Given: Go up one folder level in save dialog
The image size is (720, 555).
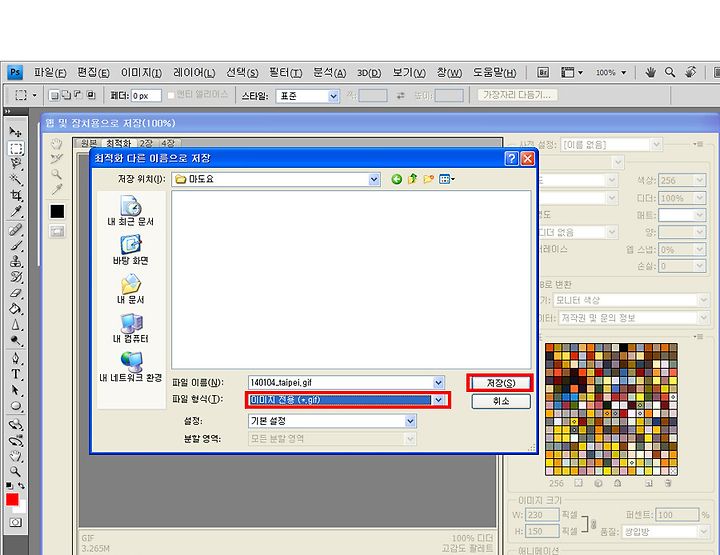Looking at the screenshot, I should pos(412,179).
